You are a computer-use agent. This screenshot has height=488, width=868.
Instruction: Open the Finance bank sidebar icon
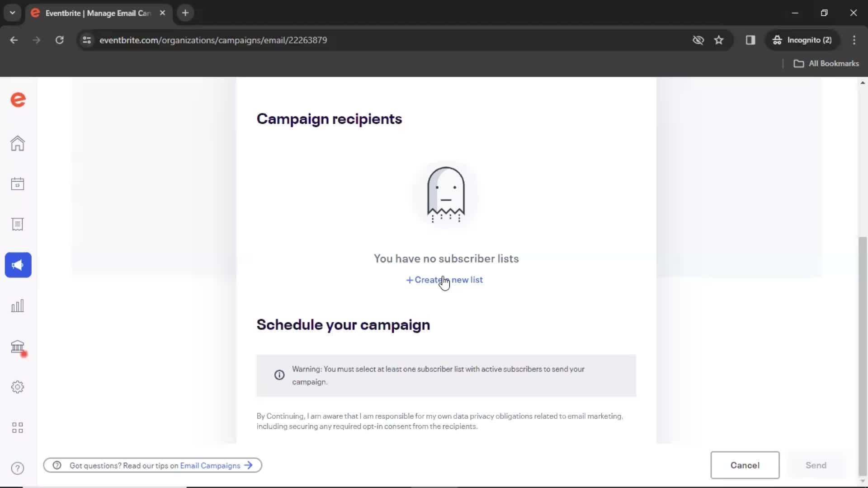click(18, 347)
